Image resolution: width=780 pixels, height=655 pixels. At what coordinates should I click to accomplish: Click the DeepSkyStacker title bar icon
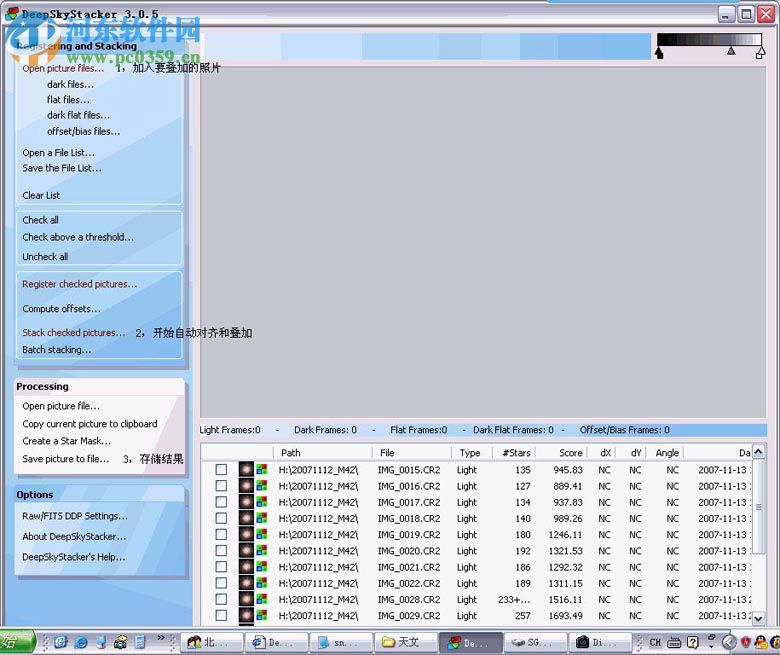(12, 14)
